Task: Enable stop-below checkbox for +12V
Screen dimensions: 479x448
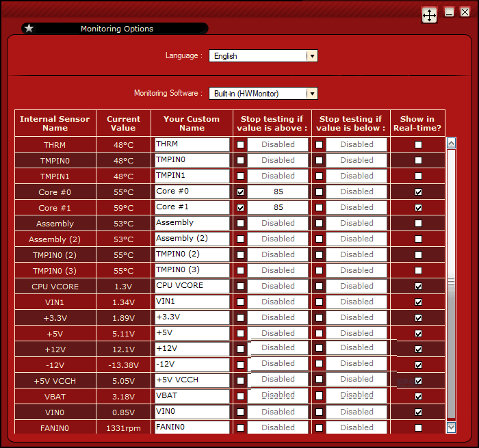Action: (319, 349)
